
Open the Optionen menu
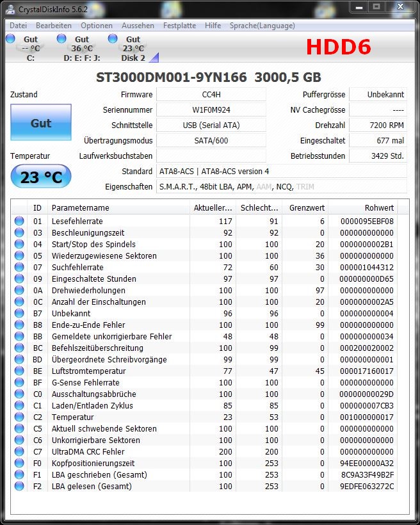(x=97, y=26)
